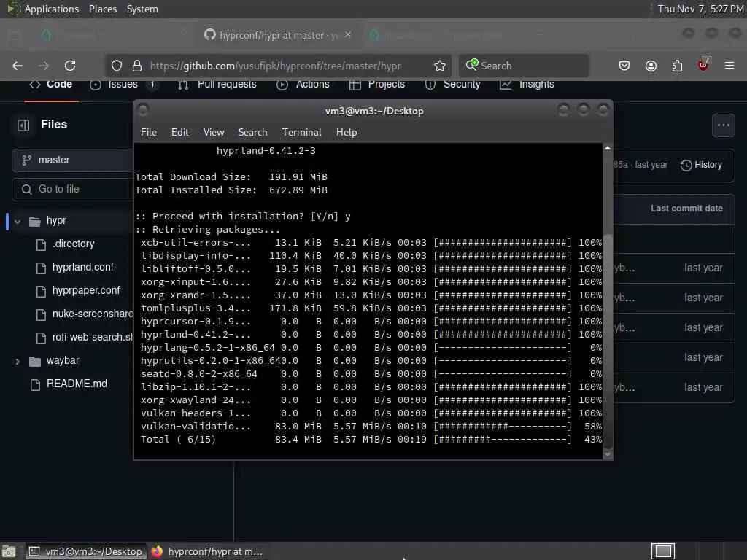
Task: Open nuke-screenshare file in tree
Action: point(93,314)
